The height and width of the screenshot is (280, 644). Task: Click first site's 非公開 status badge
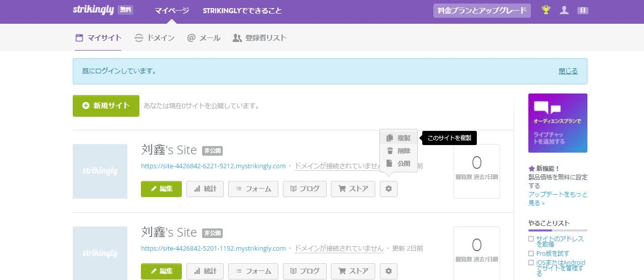[x=212, y=151]
